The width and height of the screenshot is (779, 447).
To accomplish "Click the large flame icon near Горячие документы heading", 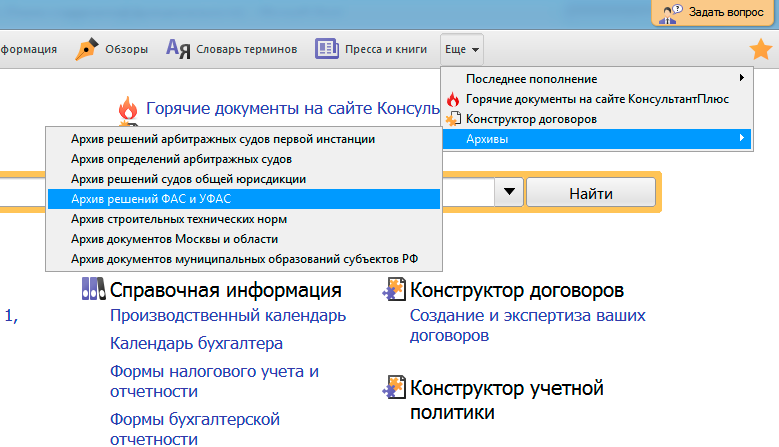I will 128,108.
